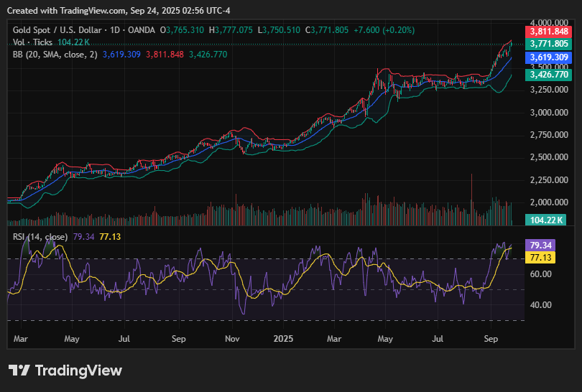Click the 3,250.000 price axis label
Image resolution: width=582 pixels, height=392 pixels.
coord(549,90)
